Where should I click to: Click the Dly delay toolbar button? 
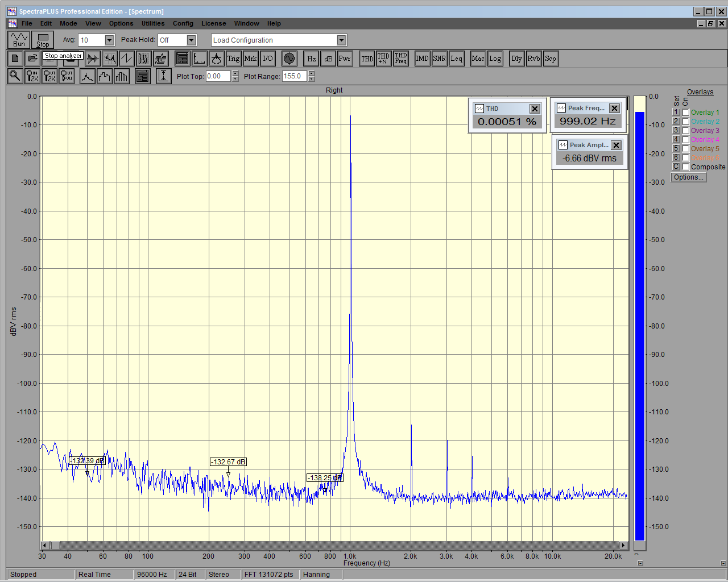(x=517, y=58)
